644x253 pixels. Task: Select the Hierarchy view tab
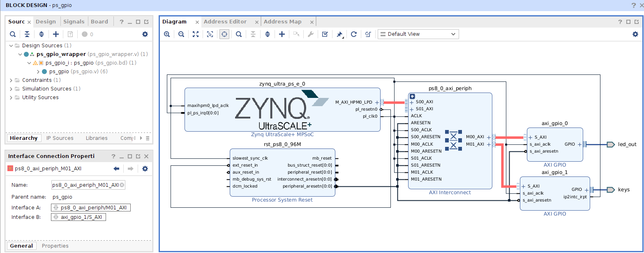coord(24,138)
